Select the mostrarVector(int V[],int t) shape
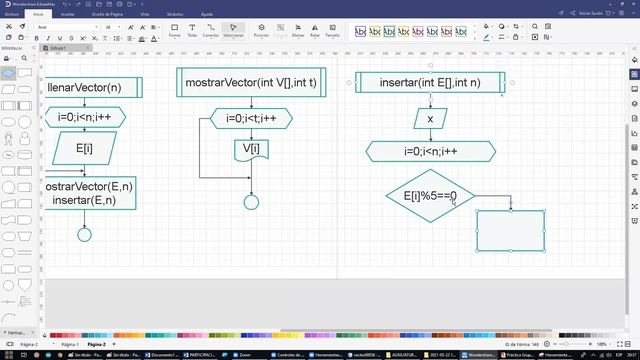This screenshot has width=640, height=360. point(251,82)
